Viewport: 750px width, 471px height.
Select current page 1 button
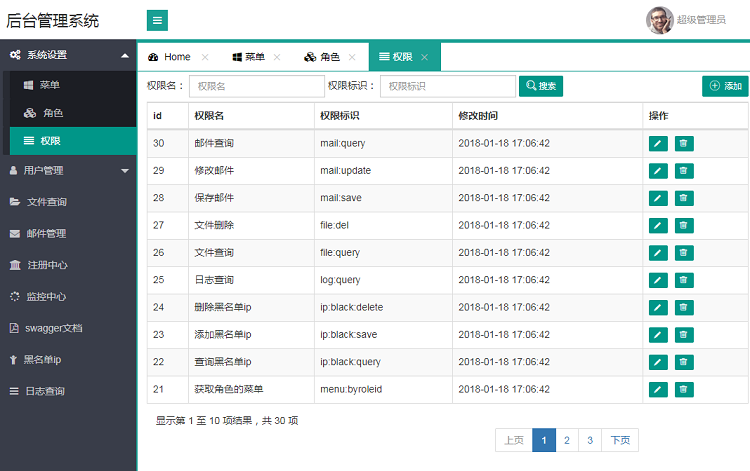pos(544,440)
